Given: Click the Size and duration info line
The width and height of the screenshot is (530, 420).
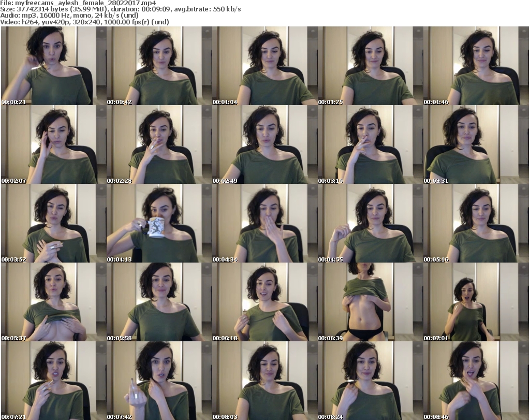Looking at the screenshot, I should point(120,9).
